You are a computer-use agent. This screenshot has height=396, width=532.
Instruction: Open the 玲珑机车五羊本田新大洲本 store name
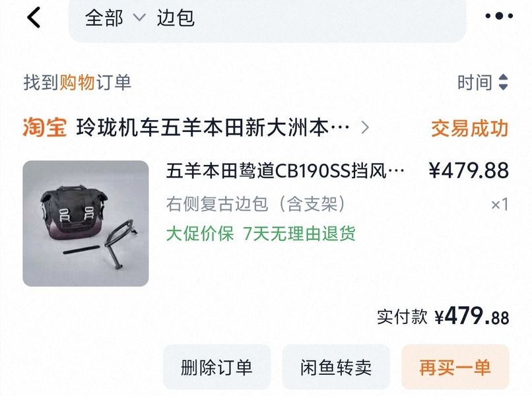(x=213, y=127)
